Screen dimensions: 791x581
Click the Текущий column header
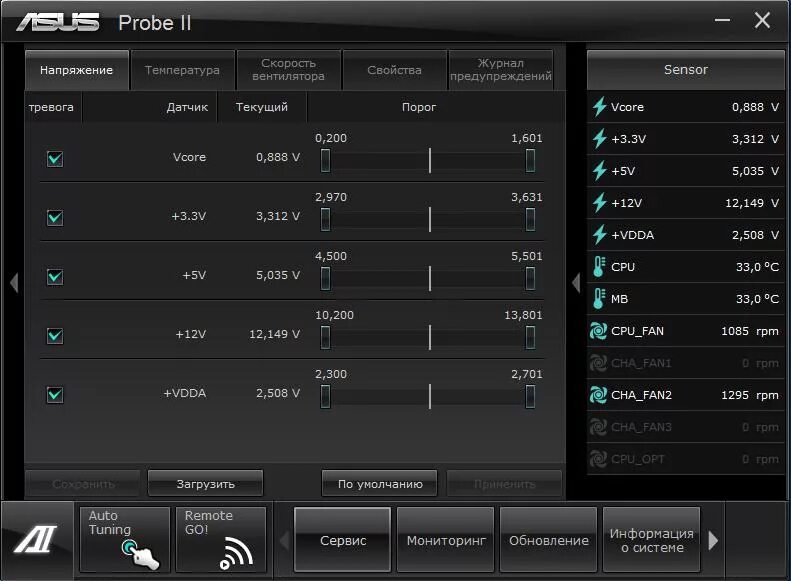(x=262, y=107)
